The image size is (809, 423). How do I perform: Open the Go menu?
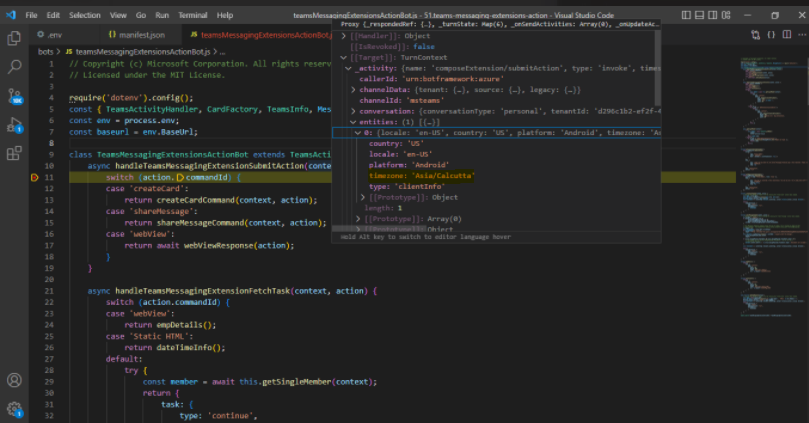[x=141, y=15]
